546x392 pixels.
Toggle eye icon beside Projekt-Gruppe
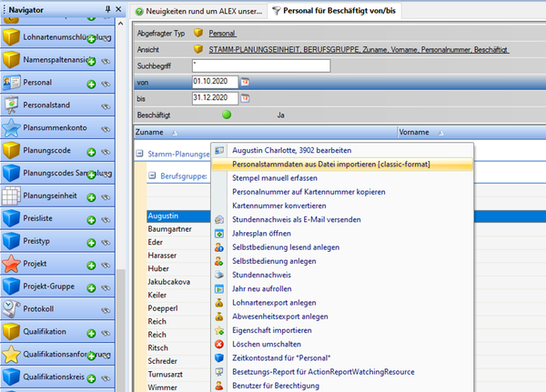[106, 288]
